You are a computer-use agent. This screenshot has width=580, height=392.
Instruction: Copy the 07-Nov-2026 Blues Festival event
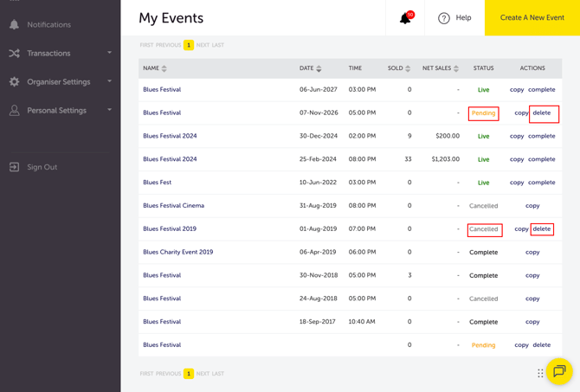(x=521, y=113)
